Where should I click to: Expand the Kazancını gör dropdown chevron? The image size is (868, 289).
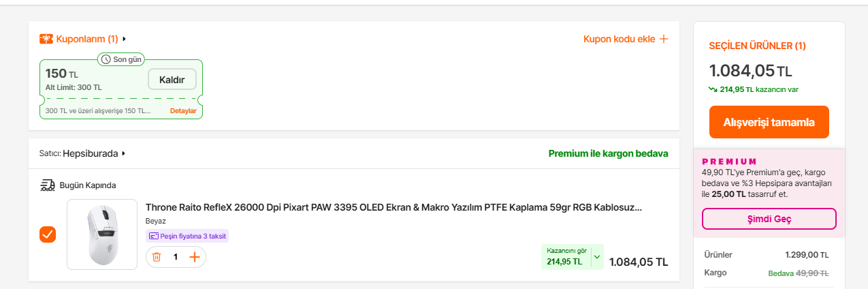click(597, 257)
